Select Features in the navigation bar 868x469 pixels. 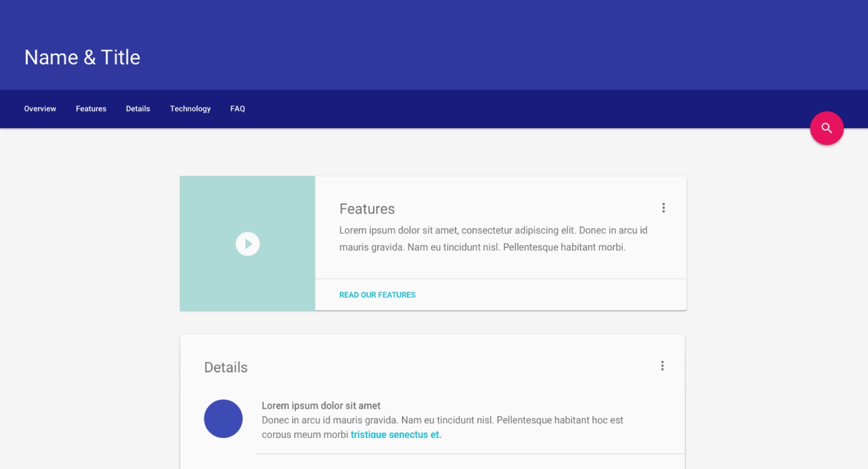tap(91, 108)
